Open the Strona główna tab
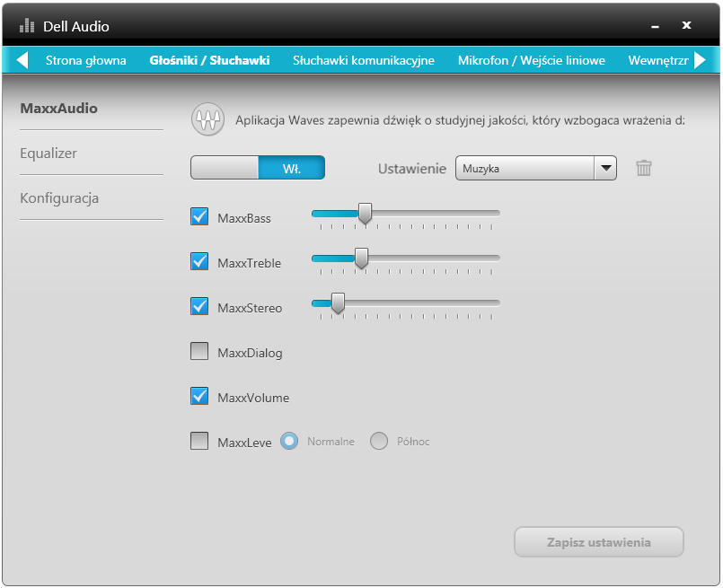The image size is (723, 588). 85,60
